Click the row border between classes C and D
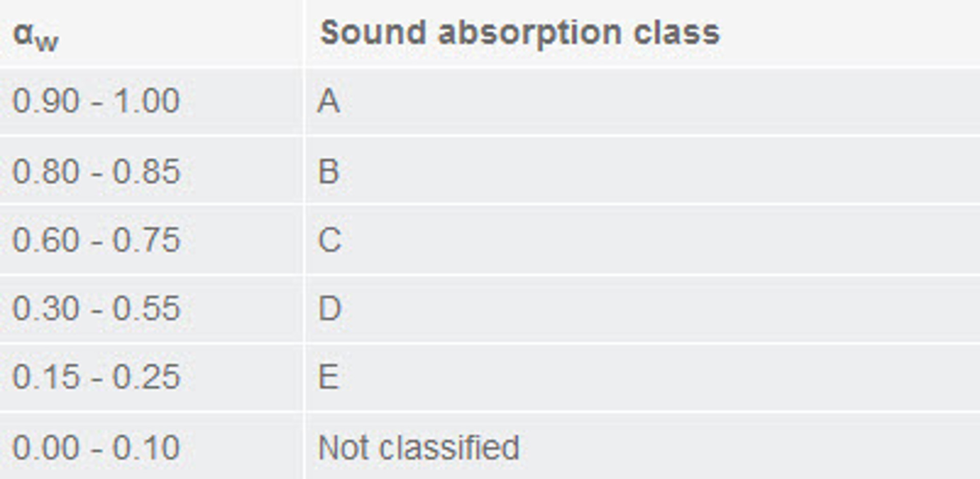The width and height of the screenshot is (980, 479). click(x=490, y=274)
